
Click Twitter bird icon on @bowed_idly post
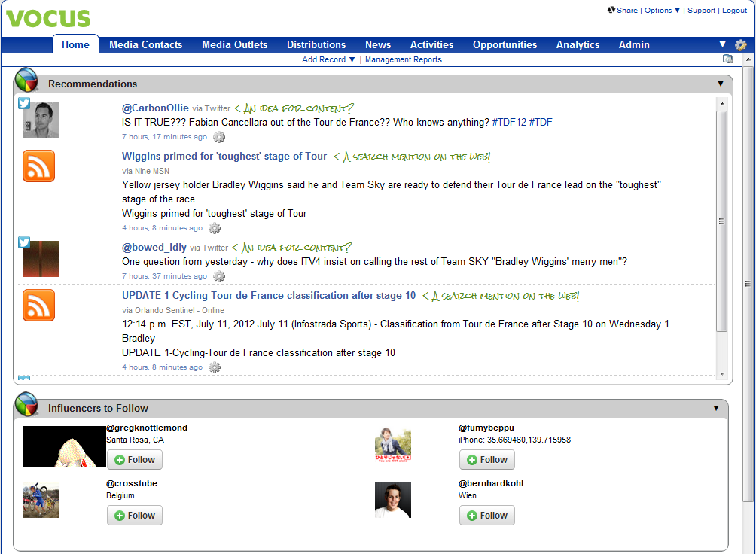[x=24, y=242]
